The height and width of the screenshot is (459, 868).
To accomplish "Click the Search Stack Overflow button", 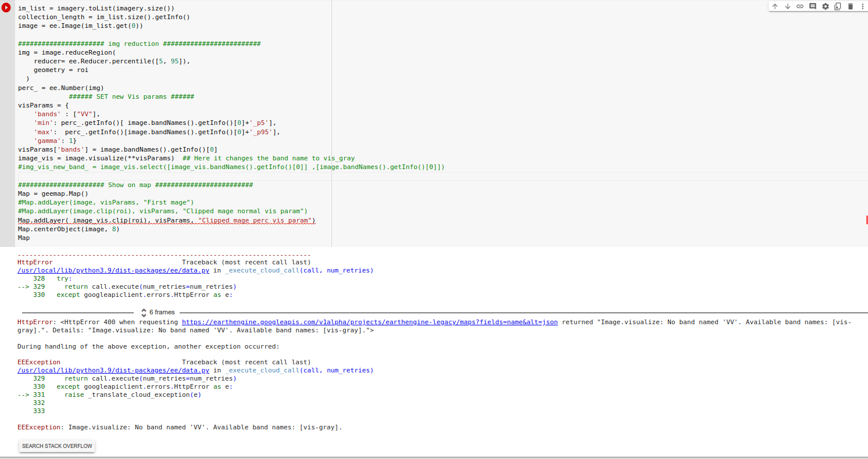I will (56, 446).
